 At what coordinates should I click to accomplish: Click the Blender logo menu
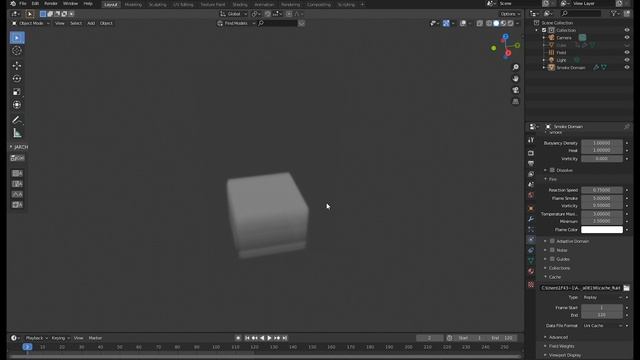coord(13,4)
